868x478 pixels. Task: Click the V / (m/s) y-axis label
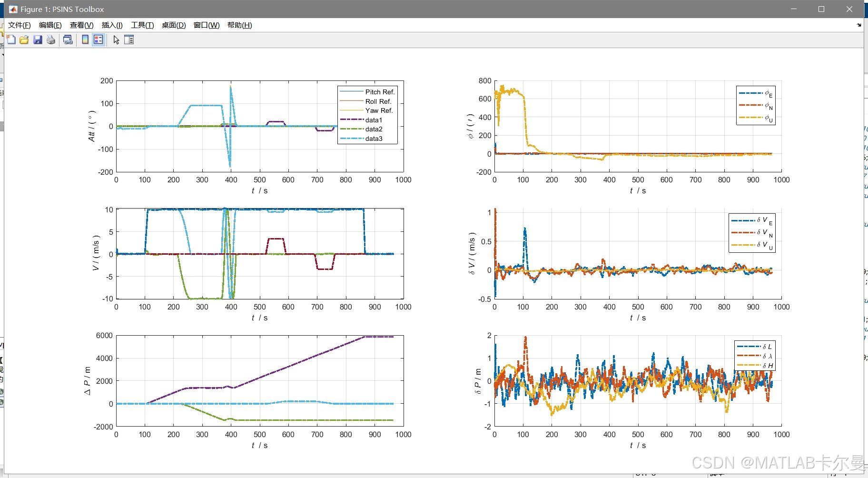[x=96, y=253]
